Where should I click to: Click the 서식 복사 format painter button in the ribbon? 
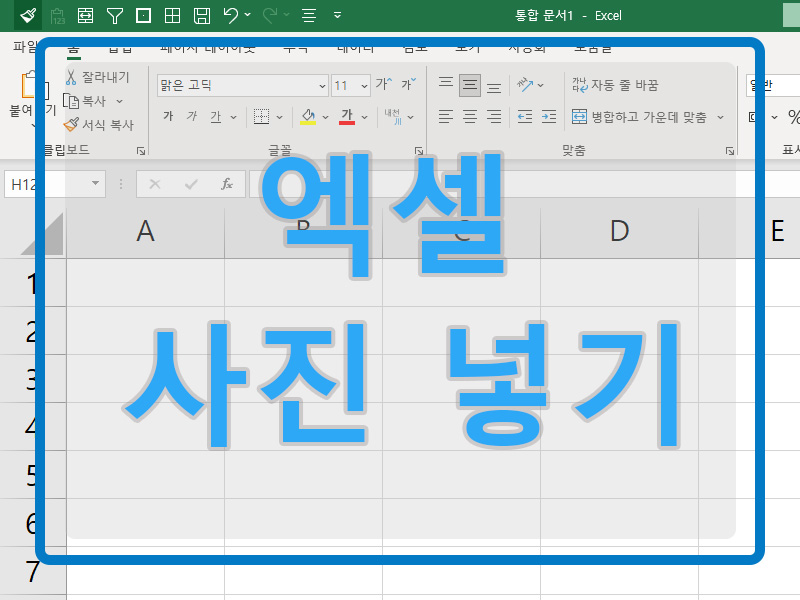99,125
